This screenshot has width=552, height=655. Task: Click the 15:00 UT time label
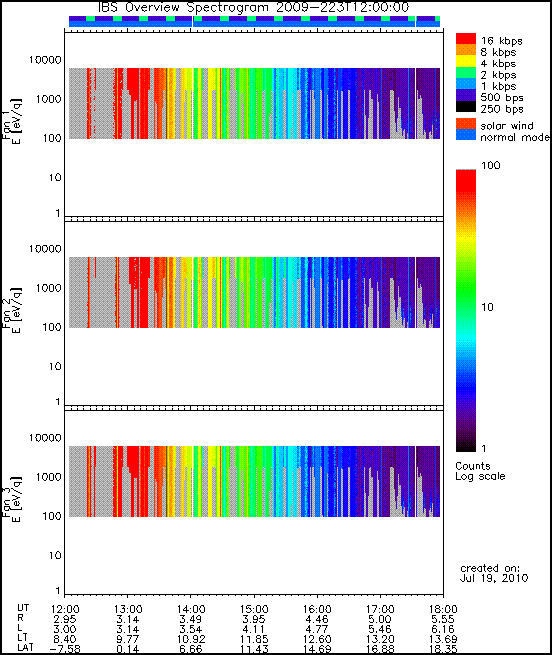(254, 609)
